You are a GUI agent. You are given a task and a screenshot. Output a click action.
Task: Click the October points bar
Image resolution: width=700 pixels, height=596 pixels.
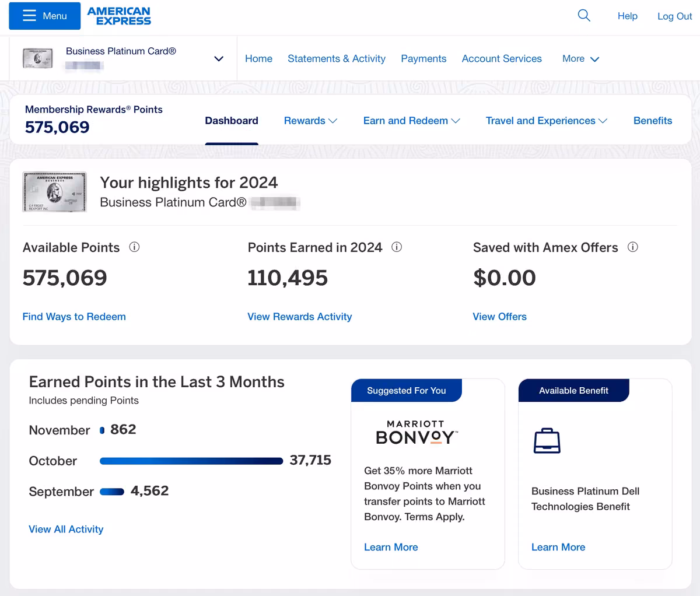[191, 461]
